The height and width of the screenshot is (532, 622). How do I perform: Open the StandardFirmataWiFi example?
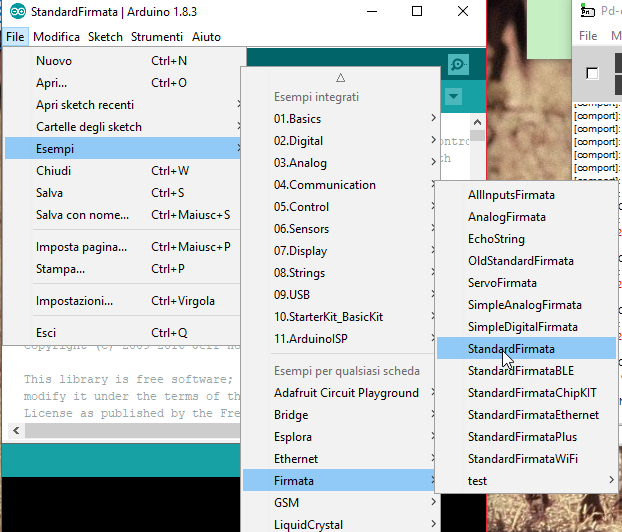click(x=526, y=459)
